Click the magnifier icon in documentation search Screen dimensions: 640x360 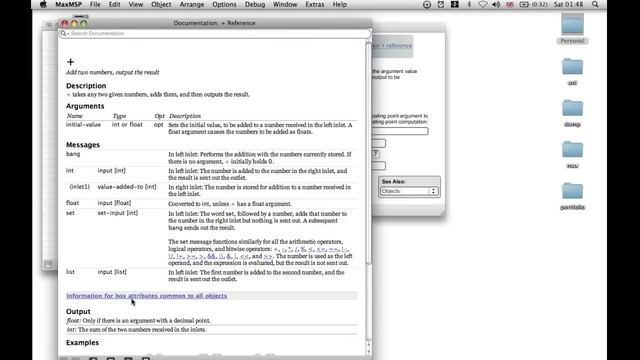[x=63, y=33]
